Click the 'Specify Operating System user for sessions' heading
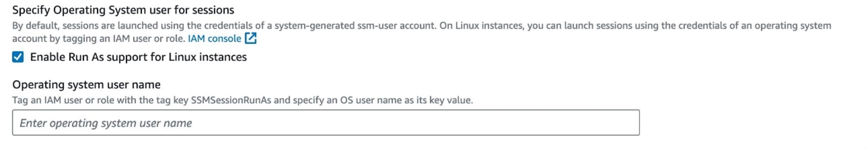 tap(123, 10)
